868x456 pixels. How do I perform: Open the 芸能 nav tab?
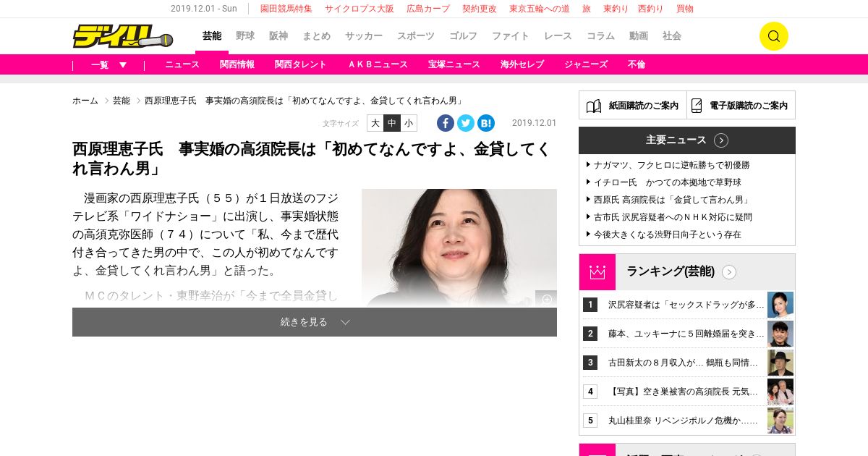tap(212, 36)
